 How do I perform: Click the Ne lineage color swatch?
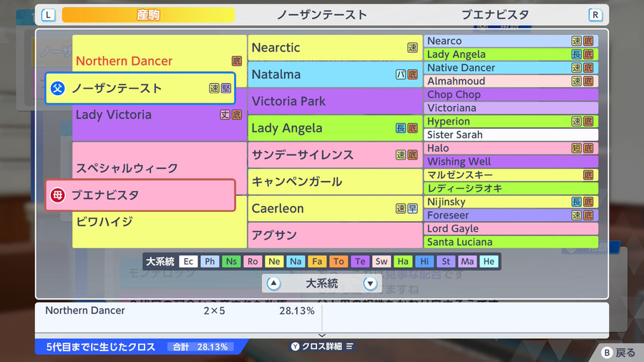click(274, 261)
